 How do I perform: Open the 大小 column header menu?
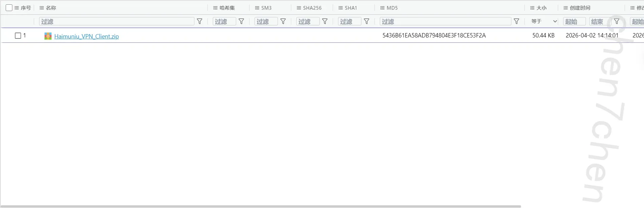[x=532, y=8]
